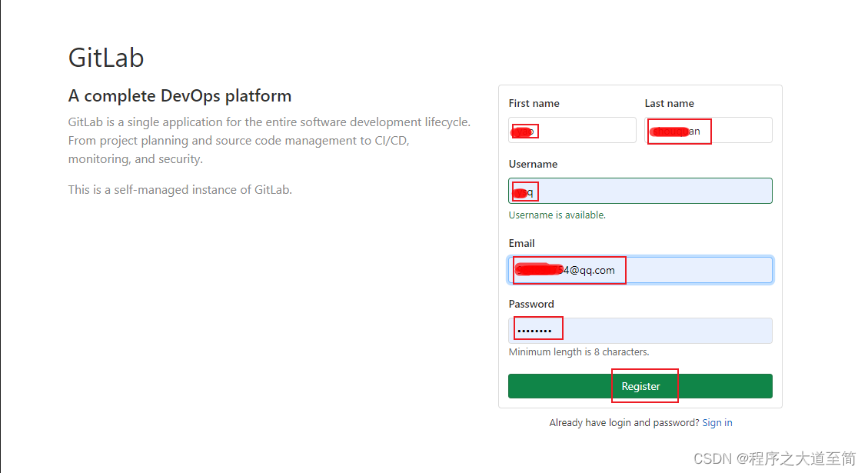868x473 pixels.
Task: Click 'Already have login and password?' text
Action: pos(624,422)
